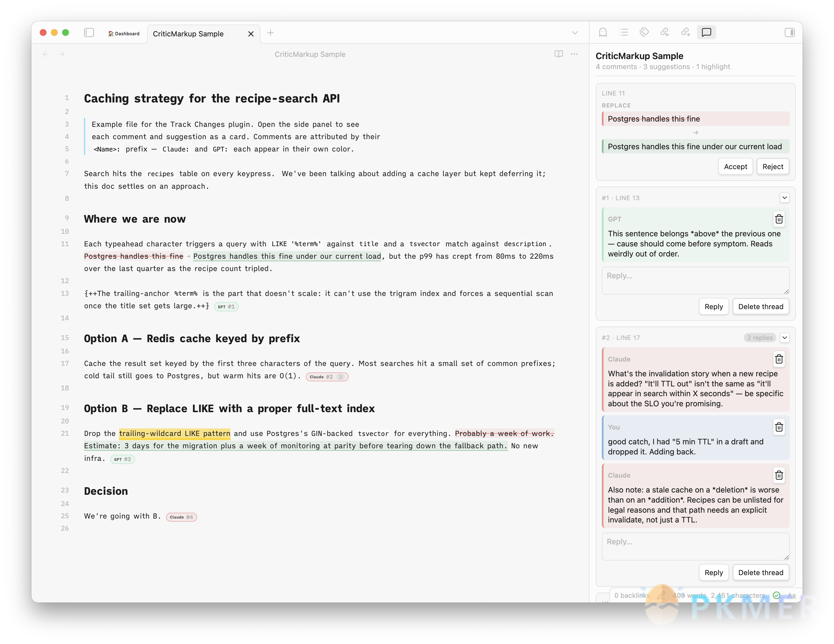Accept the line 11 suggestion
834x644 pixels.
735,166
